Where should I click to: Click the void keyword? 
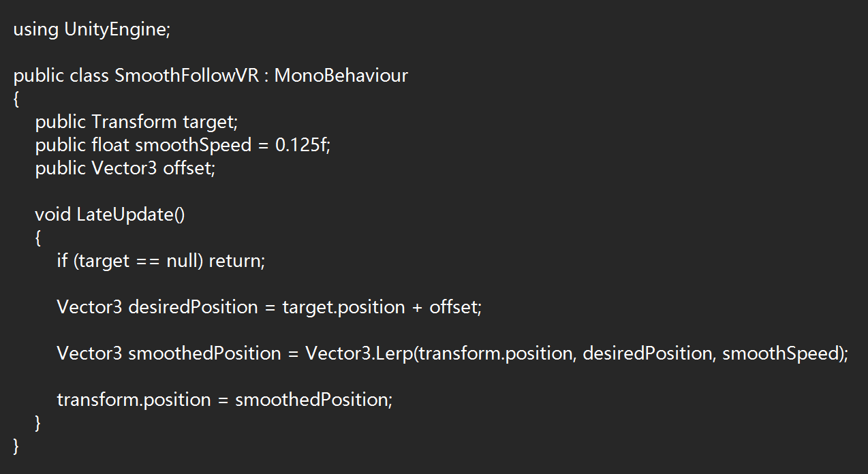(53, 215)
